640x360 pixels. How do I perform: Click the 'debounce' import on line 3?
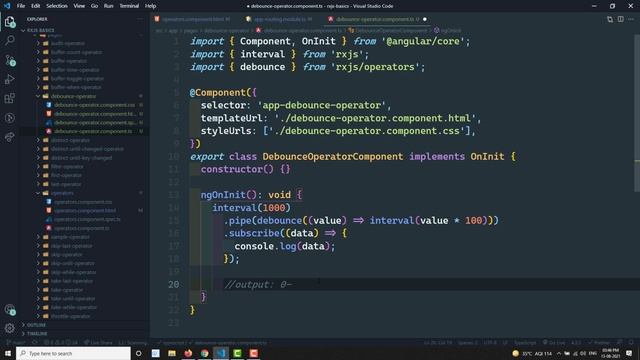click(262, 67)
